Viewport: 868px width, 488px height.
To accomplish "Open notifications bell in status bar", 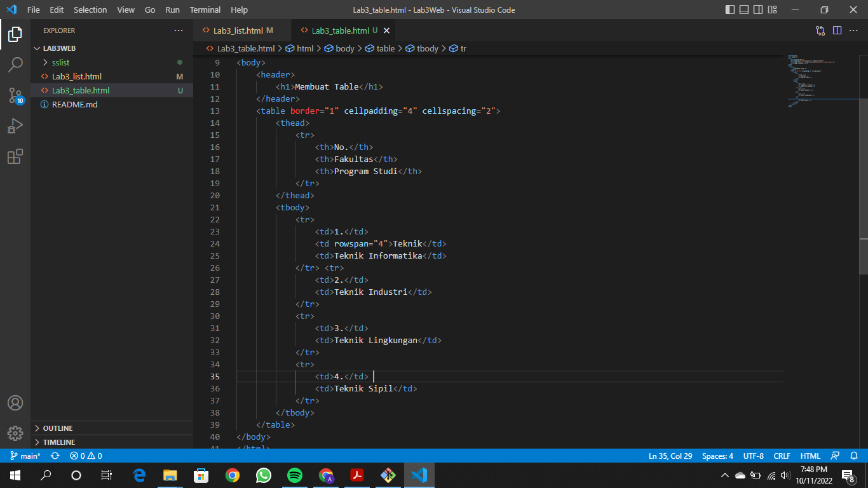I will click(x=853, y=456).
